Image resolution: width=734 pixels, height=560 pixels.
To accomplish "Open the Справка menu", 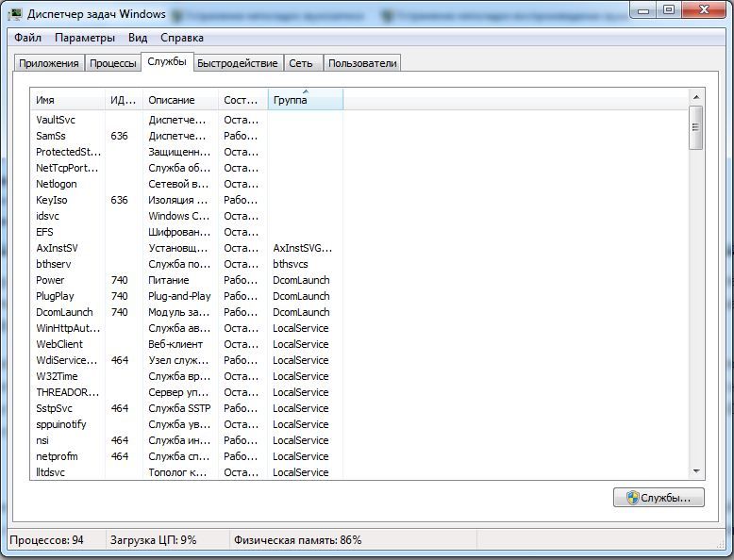I will point(182,38).
